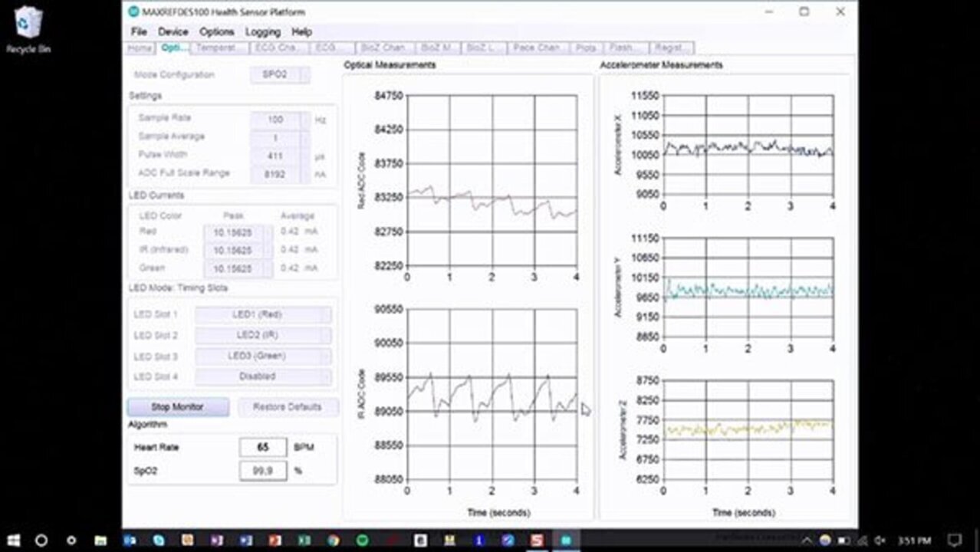Open the Logging menu
The width and height of the screenshot is (980, 552).
pos(263,31)
